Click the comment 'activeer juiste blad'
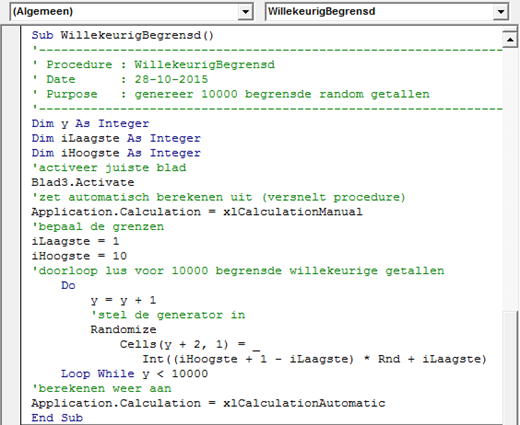The width and height of the screenshot is (520, 425). 109,168
